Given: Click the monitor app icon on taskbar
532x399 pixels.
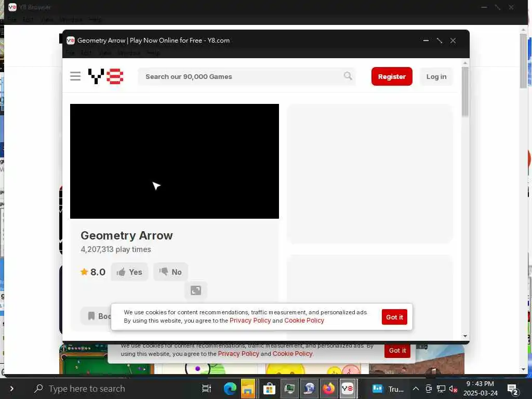Looking at the screenshot, I should tap(289, 389).
